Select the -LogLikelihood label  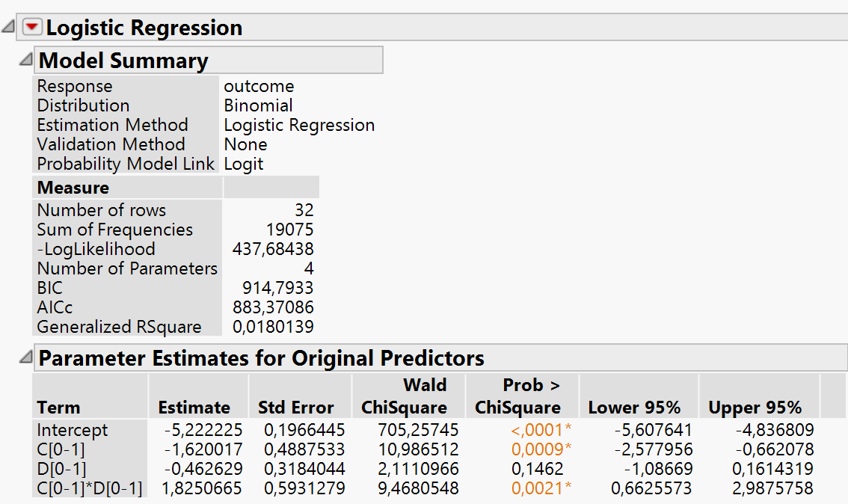click(96, 249)
